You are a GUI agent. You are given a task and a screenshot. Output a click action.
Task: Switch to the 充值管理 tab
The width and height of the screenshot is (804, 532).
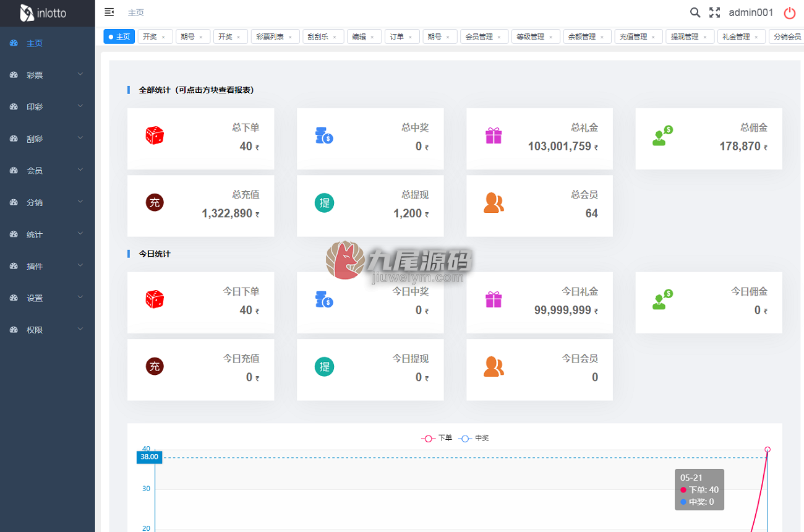point(633,36)
